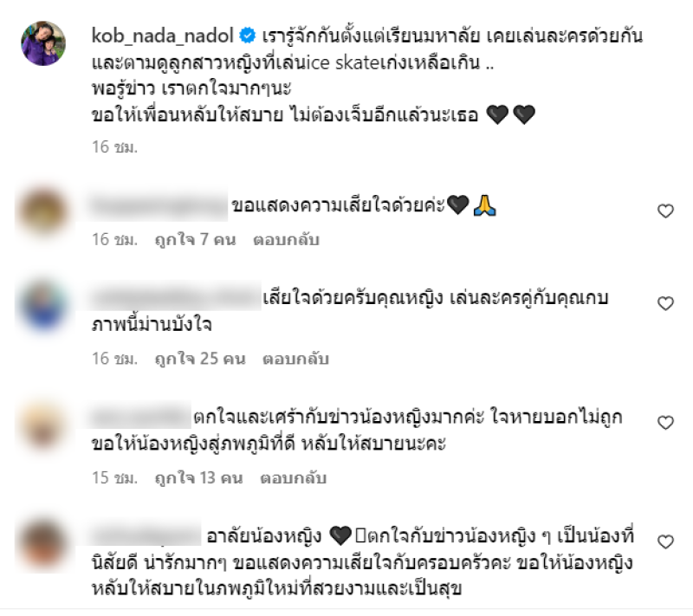Like the comment starting with อาลัยน้องหญิง

click(x=665, y=541)
